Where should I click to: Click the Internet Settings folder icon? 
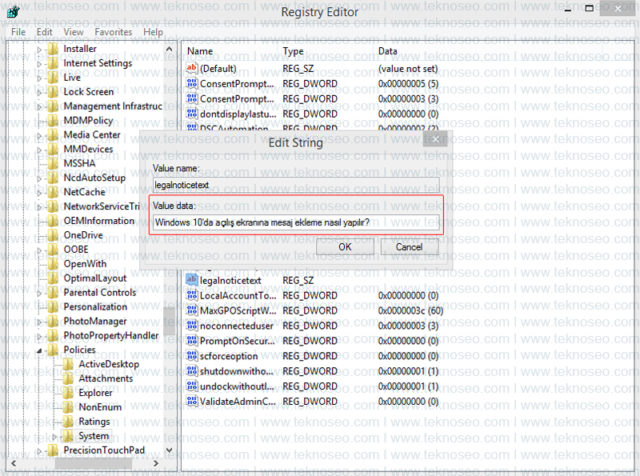pos(53,63)
